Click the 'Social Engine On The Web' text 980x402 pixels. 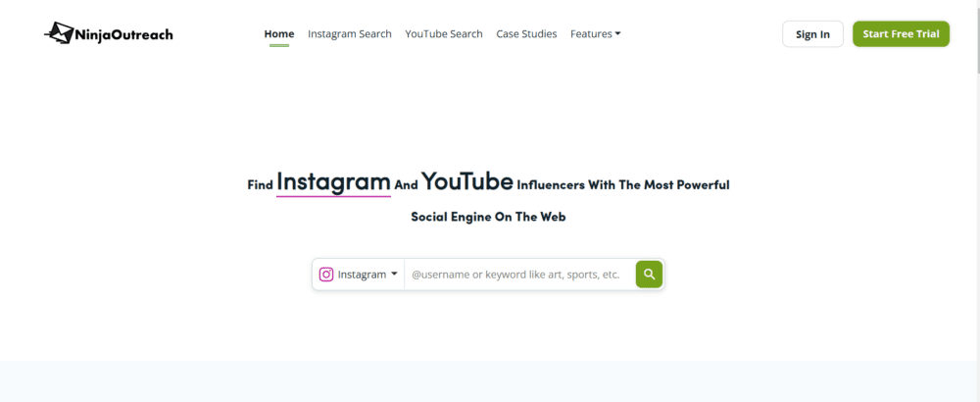coord(488,217)
